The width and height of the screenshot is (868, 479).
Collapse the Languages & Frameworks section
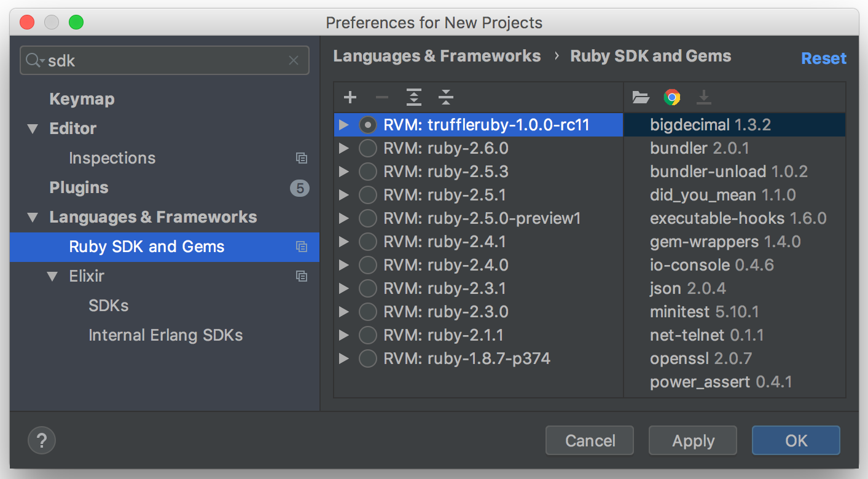(32, 218)
